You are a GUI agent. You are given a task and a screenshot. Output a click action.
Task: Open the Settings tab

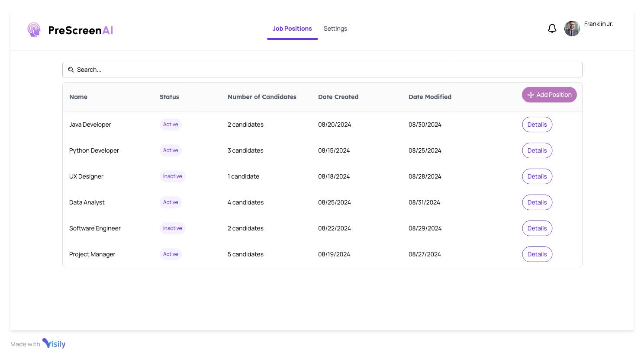point(335,29)
